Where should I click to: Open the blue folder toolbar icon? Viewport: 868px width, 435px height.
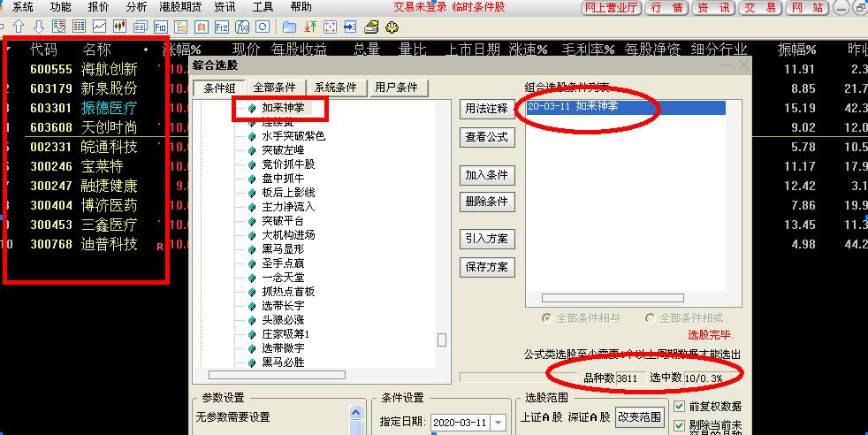(289, 27)
